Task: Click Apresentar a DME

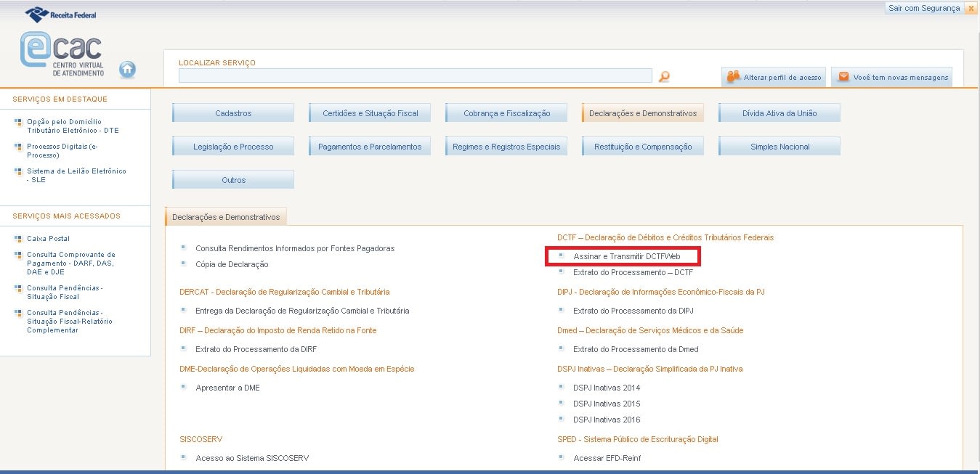Action: click(x=227, y=388)
